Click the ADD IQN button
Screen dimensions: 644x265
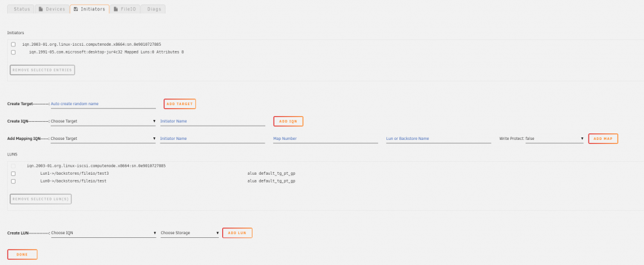pyautogui.click(x=289, y=121)
